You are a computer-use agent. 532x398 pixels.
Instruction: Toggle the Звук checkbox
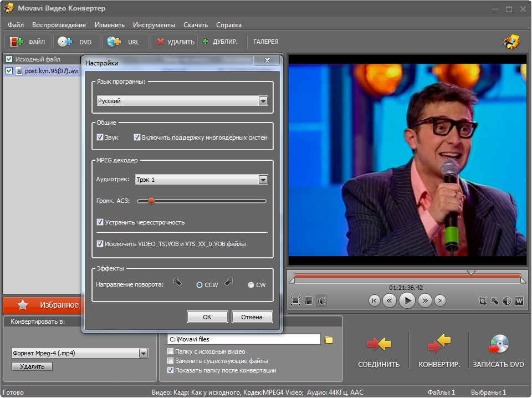point(100,137)
